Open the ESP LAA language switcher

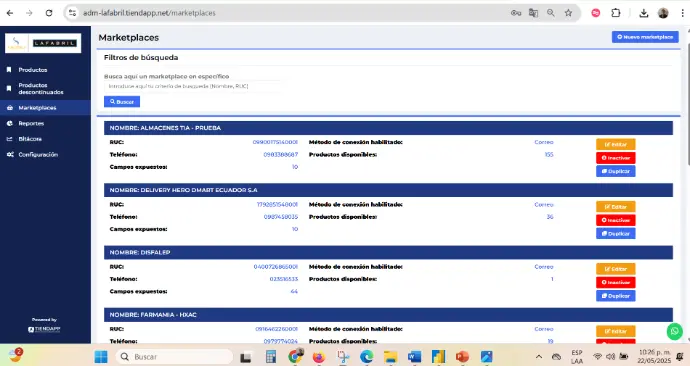pyautogui.click(x=576, y=357)
